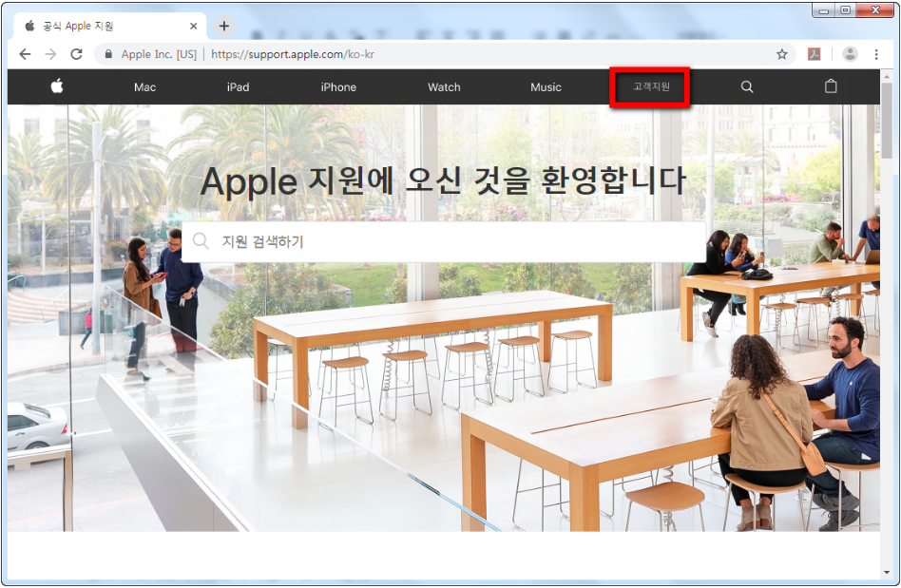Open the Music menu item

click(546, 87)
